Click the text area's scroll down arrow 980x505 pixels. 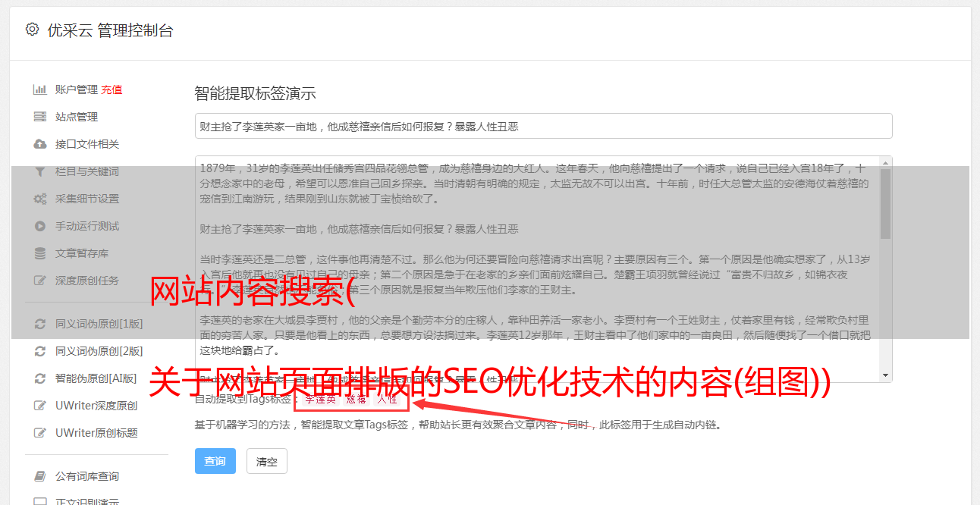pyautogui.click(x=885, y=375)
